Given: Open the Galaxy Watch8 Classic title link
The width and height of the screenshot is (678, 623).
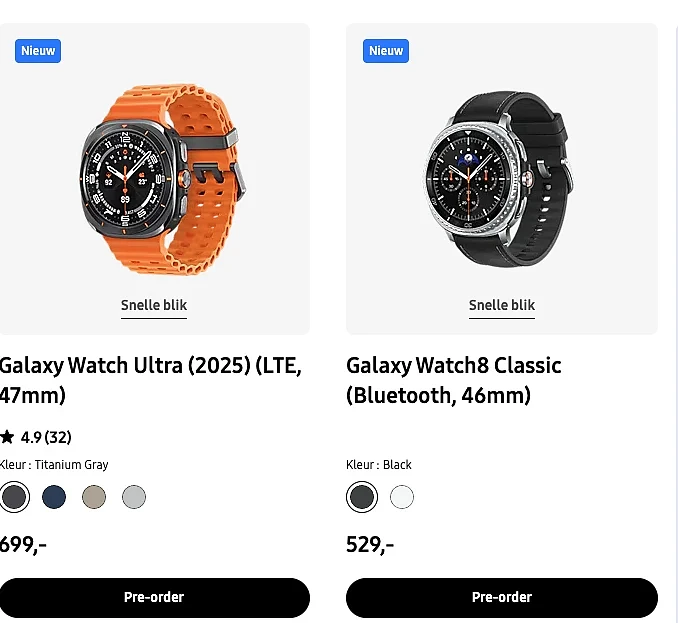Looking at the screenshot, I should [454, 380].
